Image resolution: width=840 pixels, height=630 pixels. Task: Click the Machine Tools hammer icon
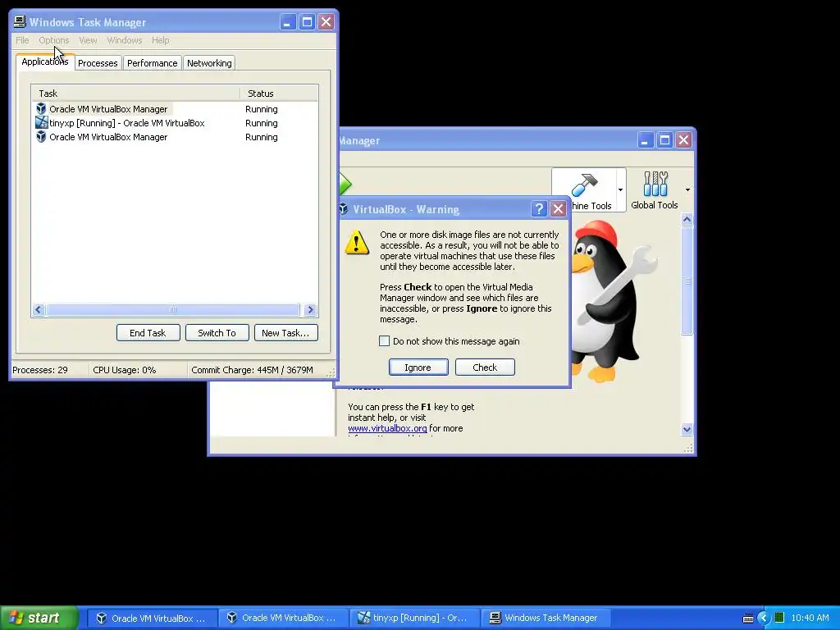[584, 185]
